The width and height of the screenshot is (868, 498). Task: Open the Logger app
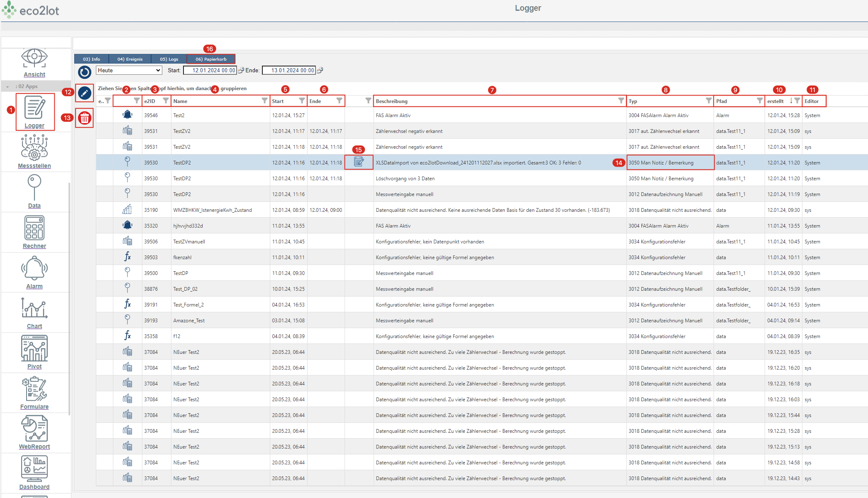coord(35,112)
